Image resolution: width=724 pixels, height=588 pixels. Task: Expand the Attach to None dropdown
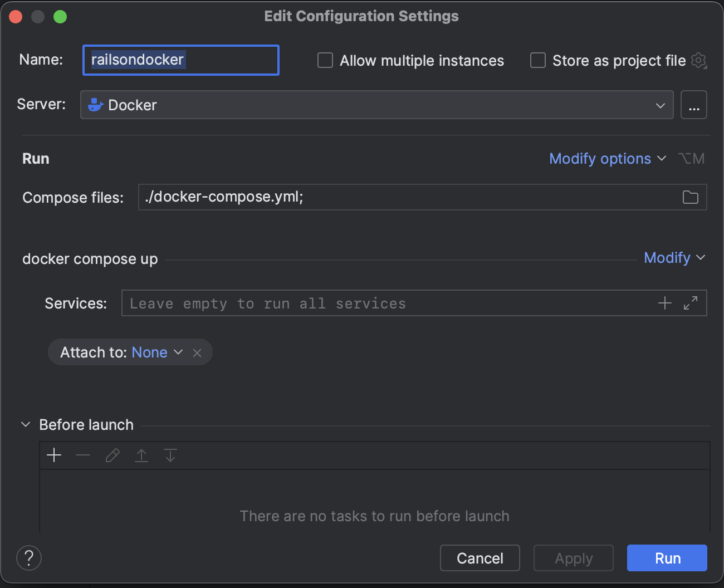coord(158,352)
